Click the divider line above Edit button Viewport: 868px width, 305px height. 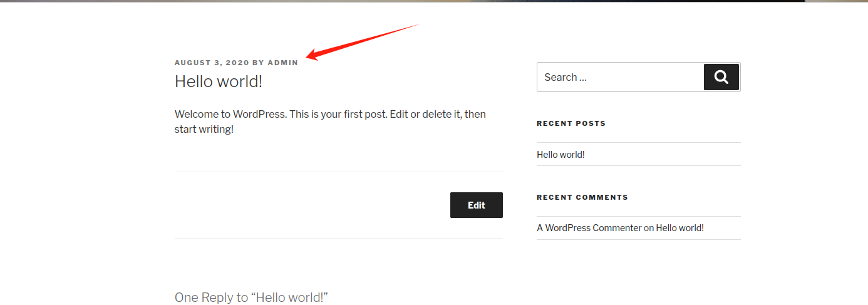click(338, 172)
